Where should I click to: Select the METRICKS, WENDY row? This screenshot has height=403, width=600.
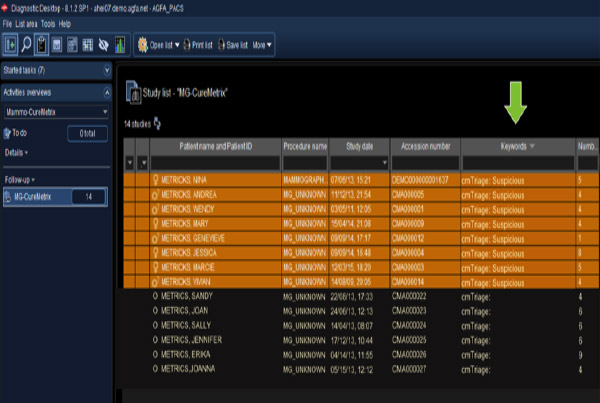(361, 209)
